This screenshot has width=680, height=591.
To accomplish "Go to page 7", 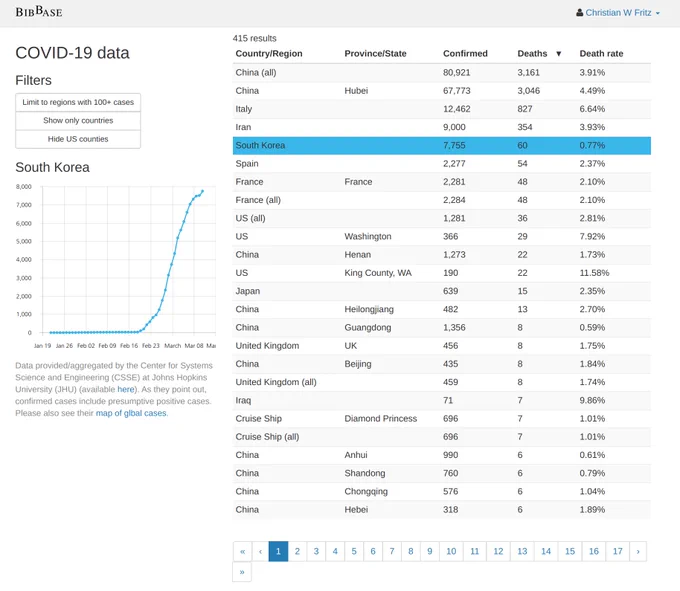I will tap(392, 552).
